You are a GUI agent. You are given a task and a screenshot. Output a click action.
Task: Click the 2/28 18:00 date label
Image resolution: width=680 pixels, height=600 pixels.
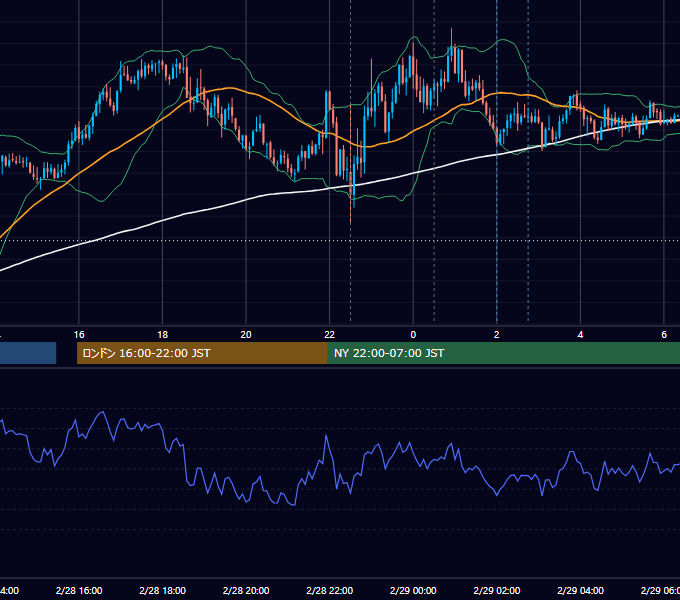click(163, 590)
